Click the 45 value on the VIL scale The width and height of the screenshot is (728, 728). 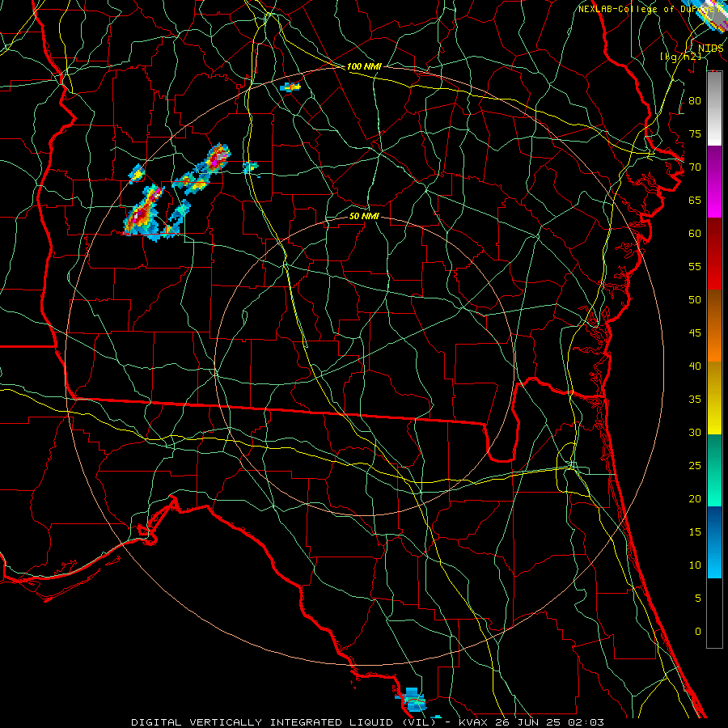click(x=695, y=333)
